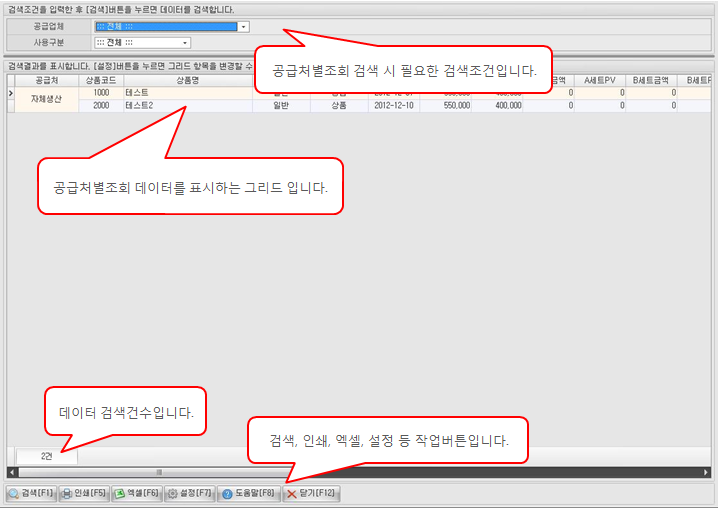The image size is (718, 508).
Task: Click the gear icon on 설정 button
Action: [x=172, y=494]
